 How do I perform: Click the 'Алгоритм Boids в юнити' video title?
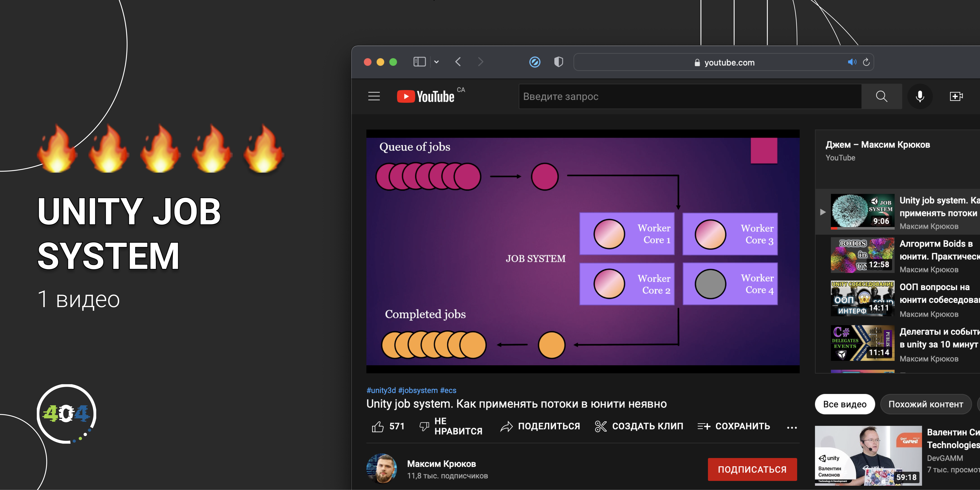(x=940, y=250)
